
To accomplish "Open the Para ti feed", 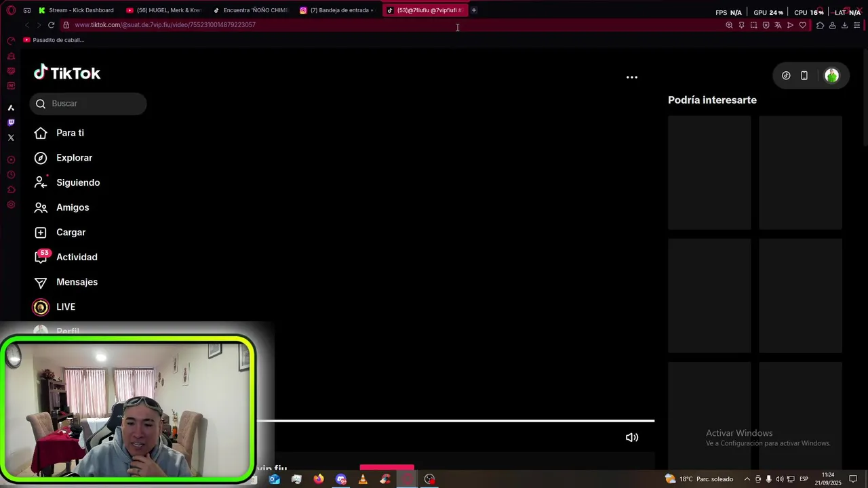I will (59, 133).
